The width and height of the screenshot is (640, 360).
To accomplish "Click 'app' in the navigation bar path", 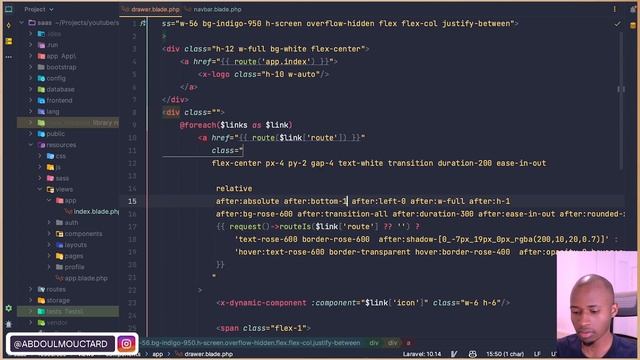I will coord(158,354).
